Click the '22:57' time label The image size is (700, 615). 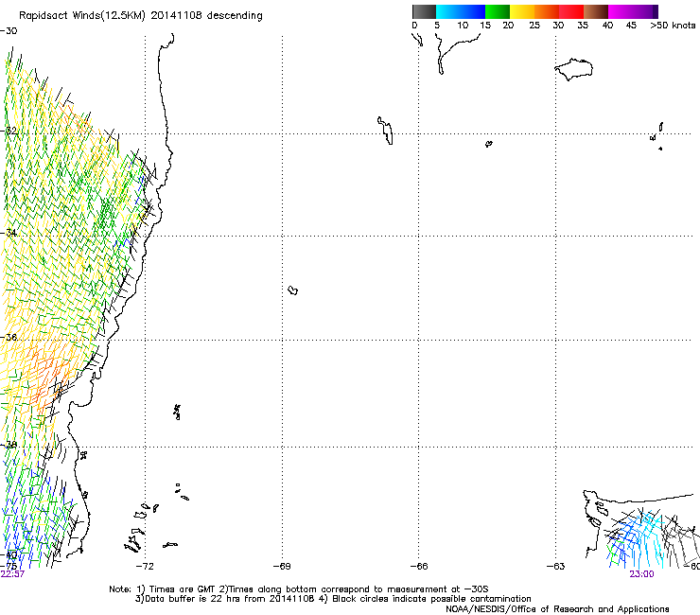(12, 574)
